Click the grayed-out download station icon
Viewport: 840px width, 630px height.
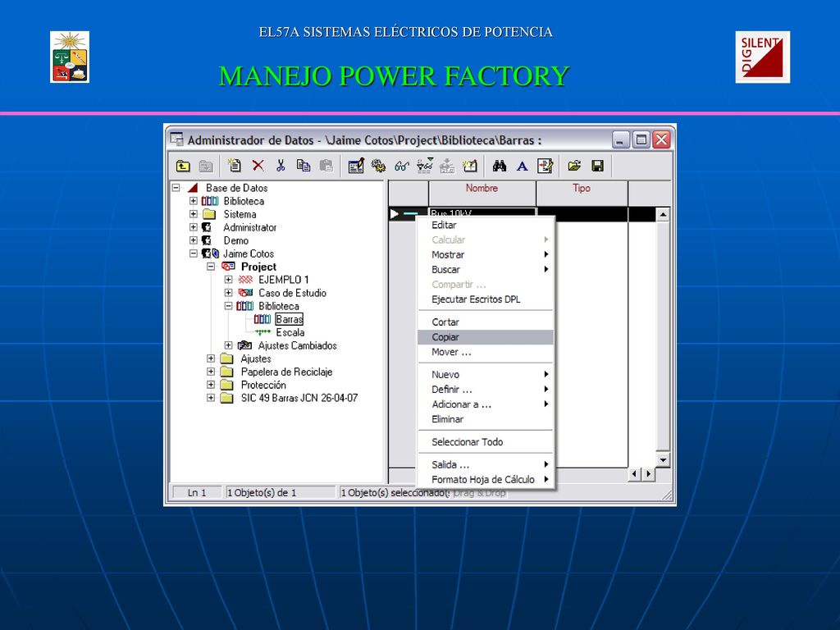coord(447,166)
